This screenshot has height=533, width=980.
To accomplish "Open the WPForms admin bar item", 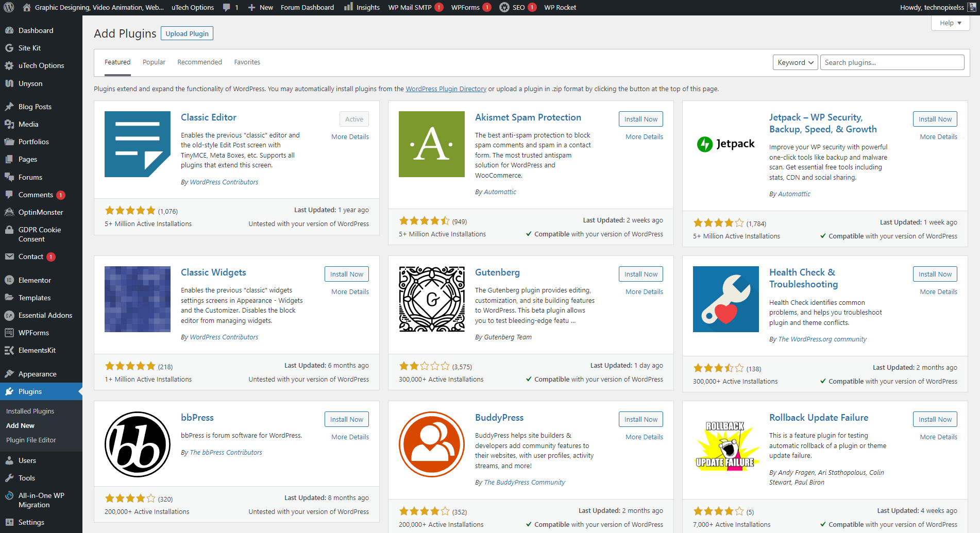I will pyautogui.click(x=471, y=8).
